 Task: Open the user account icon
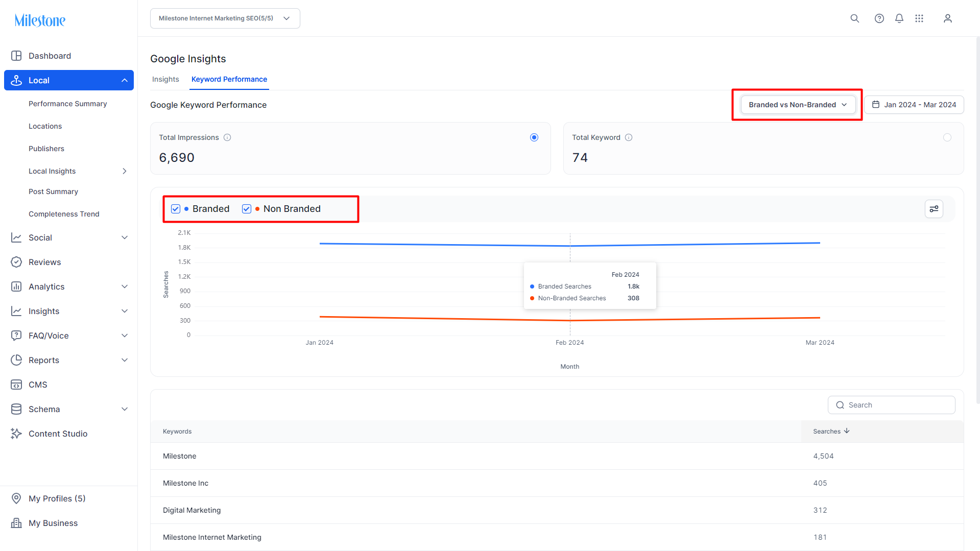point(947,18)
